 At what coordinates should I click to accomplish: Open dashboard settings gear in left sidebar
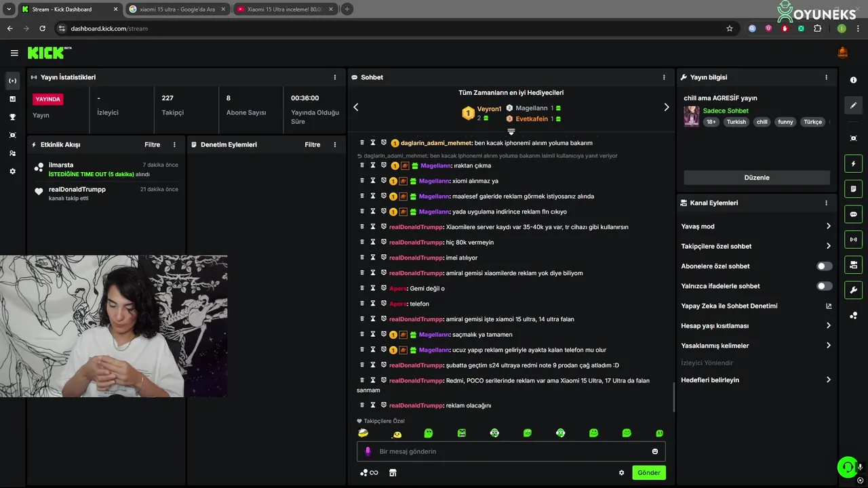12,171
